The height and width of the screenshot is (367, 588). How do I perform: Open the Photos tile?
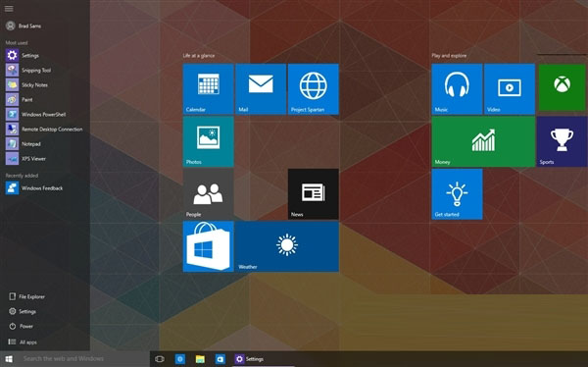tap(208, 141)
